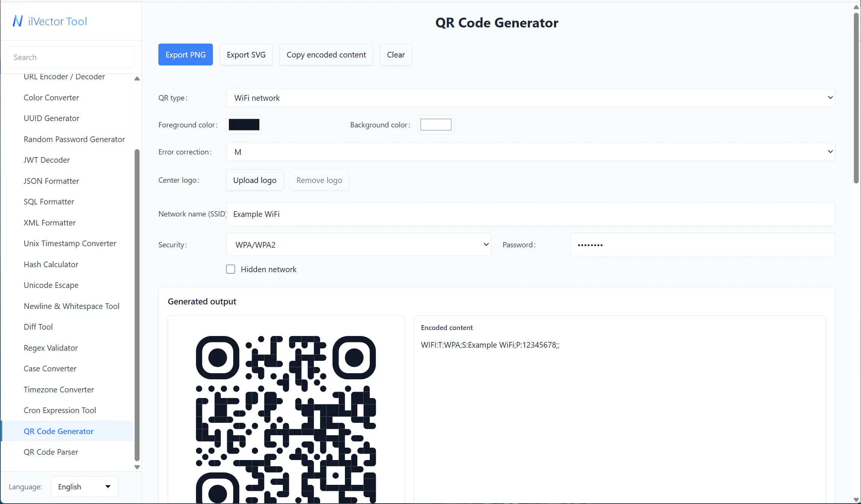Open the Error correction dropdown
Viewport: 861px width, 504px height.
tap(530, 152)
